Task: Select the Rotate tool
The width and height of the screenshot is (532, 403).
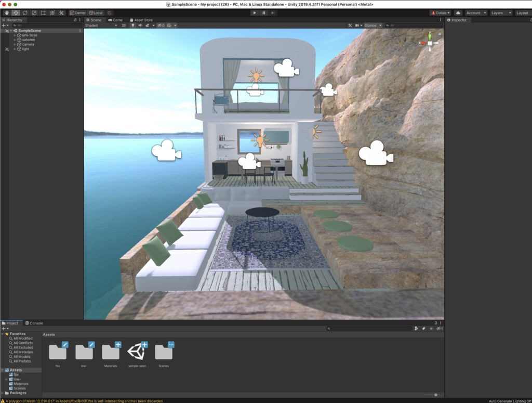Action: (x=24, y=13)
